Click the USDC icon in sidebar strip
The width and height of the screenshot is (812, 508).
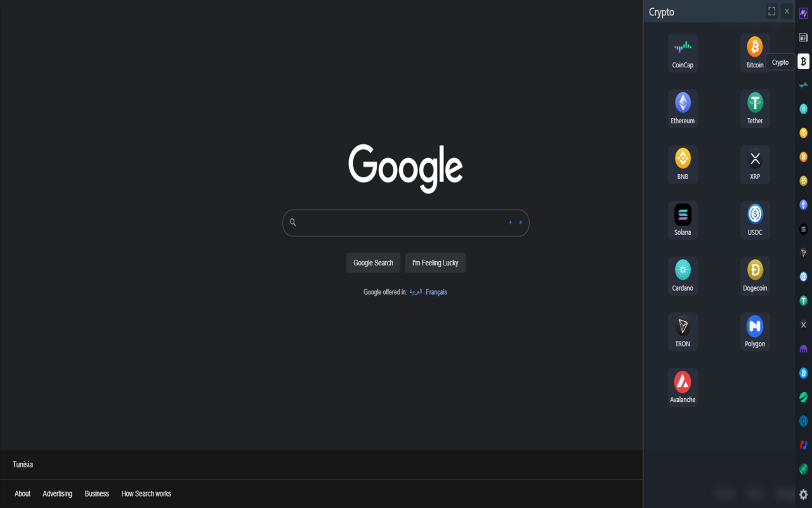click(803, 277)
